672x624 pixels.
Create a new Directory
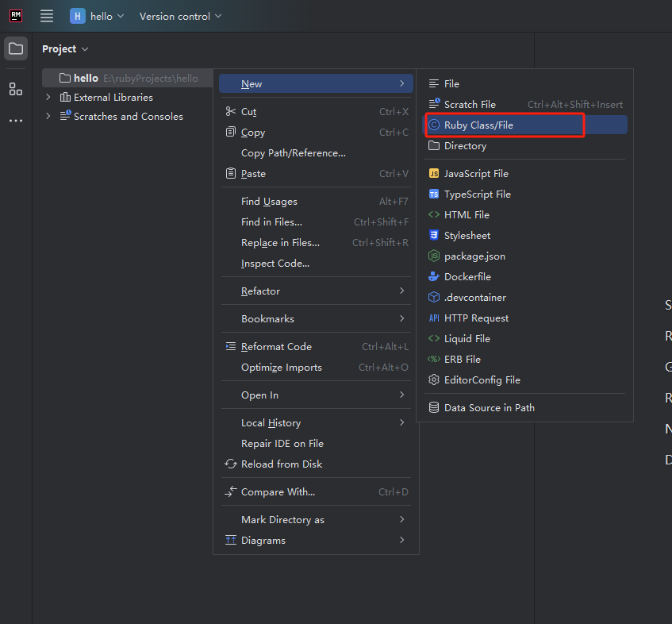(524, 145)
